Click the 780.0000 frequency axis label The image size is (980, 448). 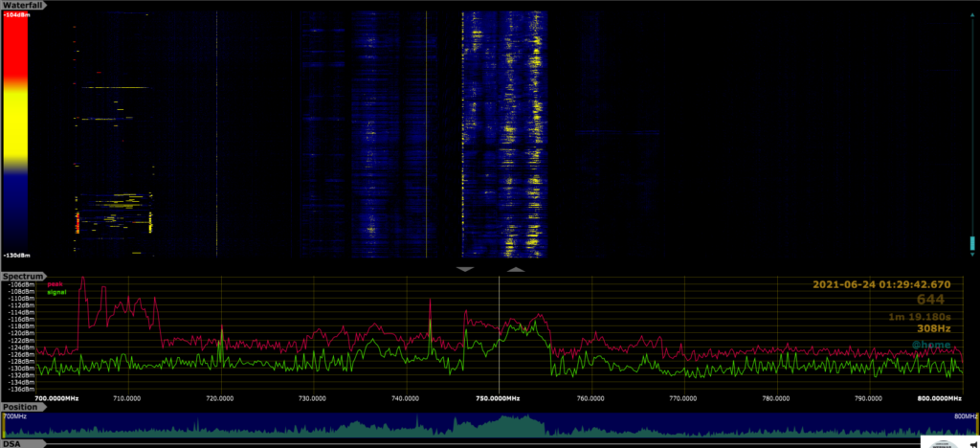pos(775,398)
